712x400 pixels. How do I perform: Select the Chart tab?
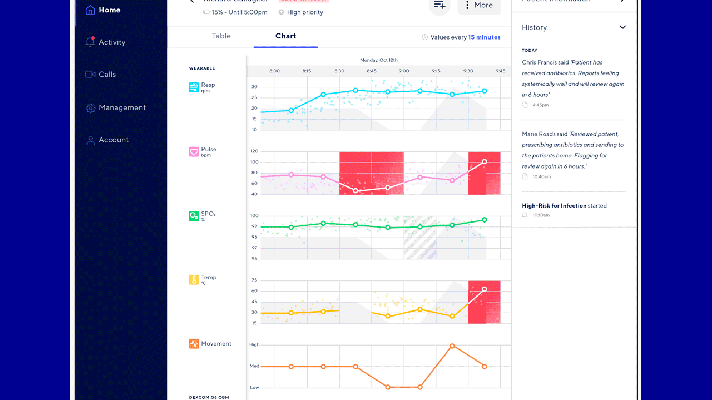pyautogui.click(x=286, y=37)
